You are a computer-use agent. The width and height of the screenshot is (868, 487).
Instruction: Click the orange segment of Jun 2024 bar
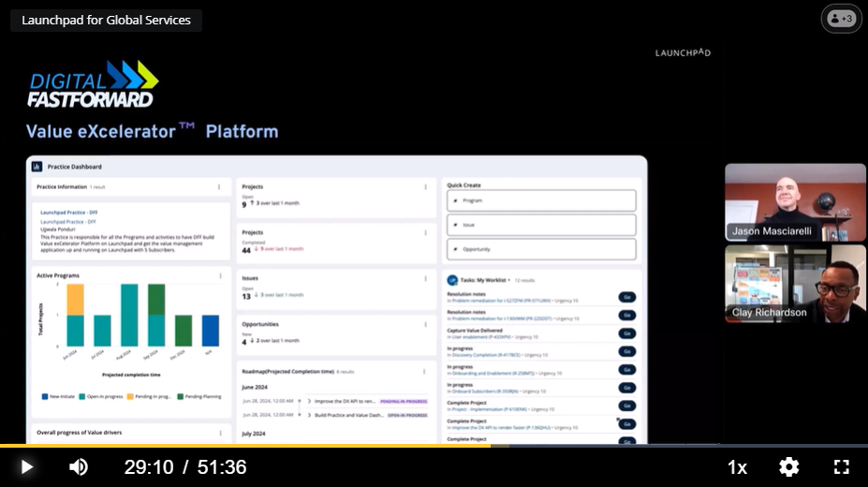click(x=75, y=300)
